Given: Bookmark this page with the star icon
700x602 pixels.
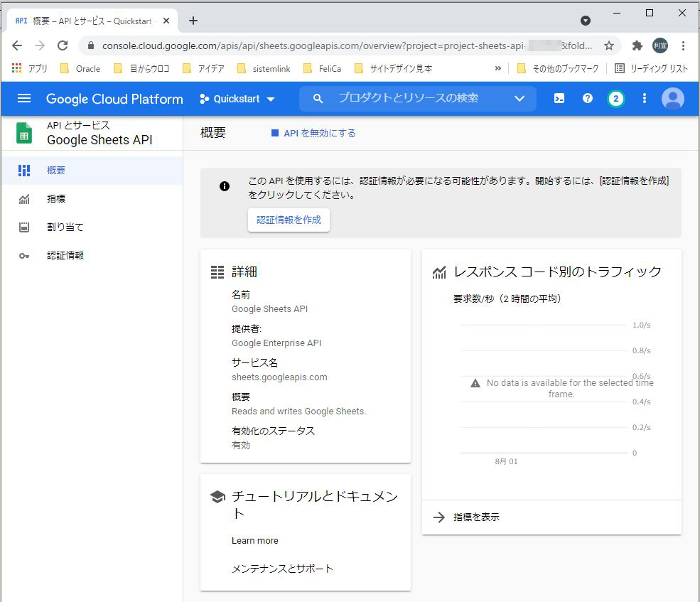Looking at the screenshot, I should (609, 45).
